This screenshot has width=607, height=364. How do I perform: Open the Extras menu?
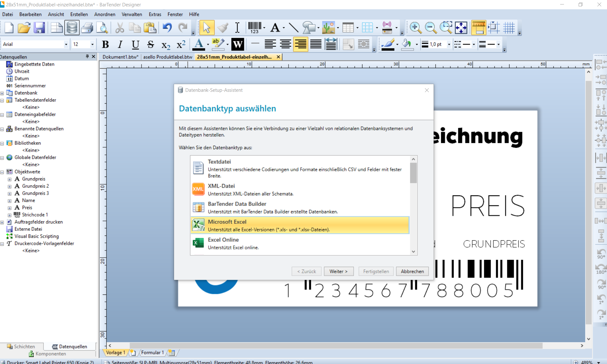[x=155, y=14]
